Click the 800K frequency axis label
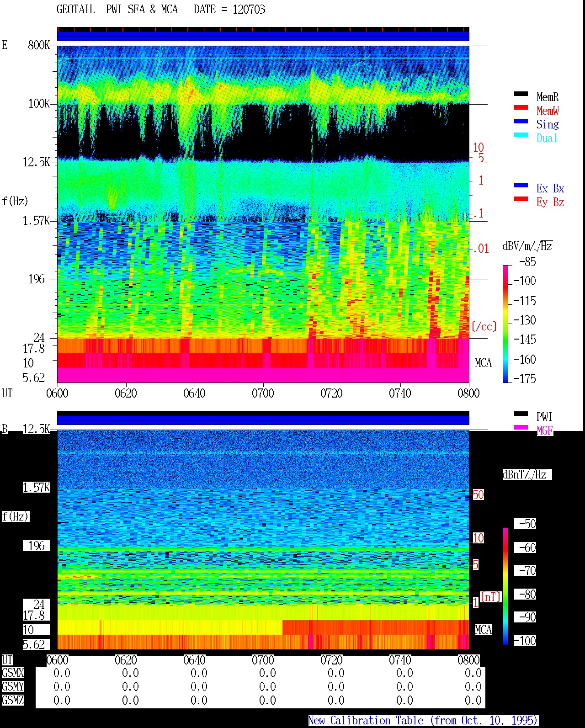Image resolution: width=585 pixels, height=728 pixels. pos(39,45)
